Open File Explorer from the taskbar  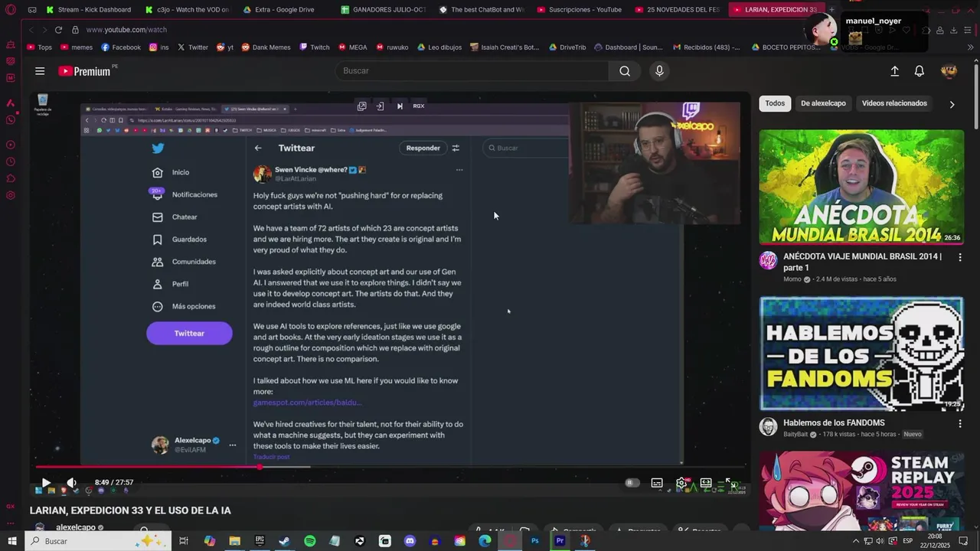coord(234,541)
